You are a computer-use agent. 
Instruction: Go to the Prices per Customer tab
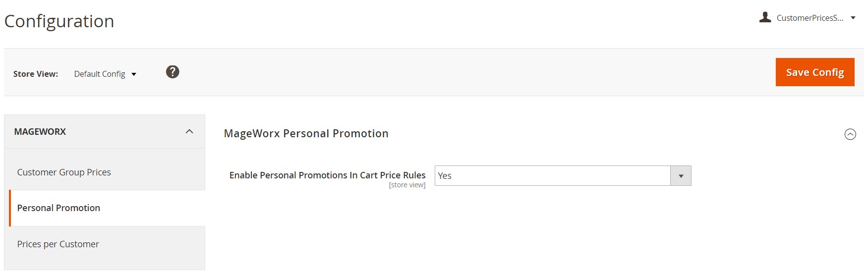[x=58, y=244]
